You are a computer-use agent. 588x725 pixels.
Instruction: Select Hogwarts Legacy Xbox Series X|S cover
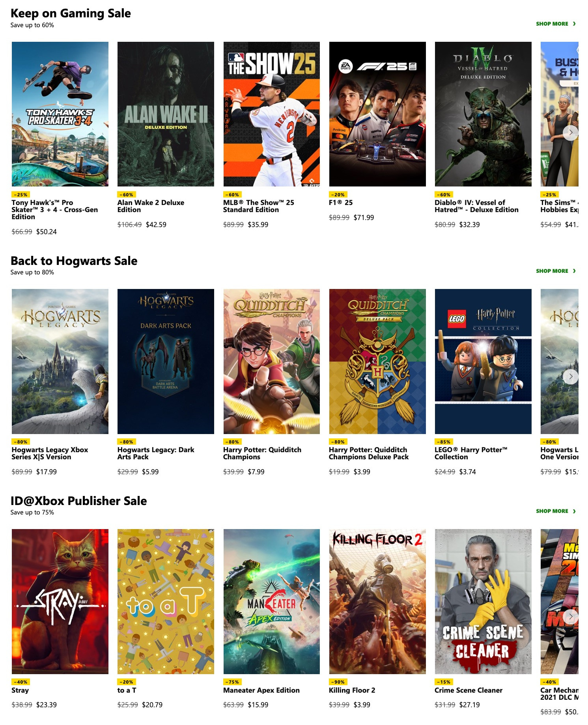pyautogui.click(x=60, y=362)
